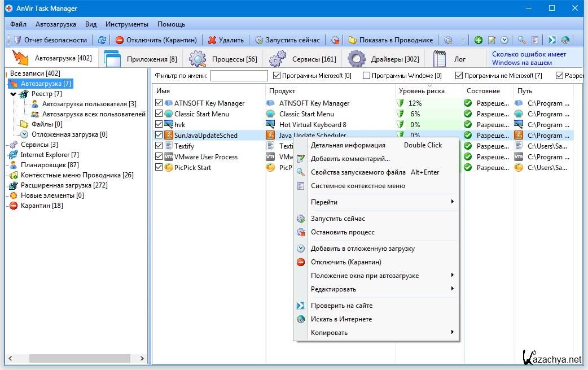Collapse the Реестр tree node

point(14,94)
